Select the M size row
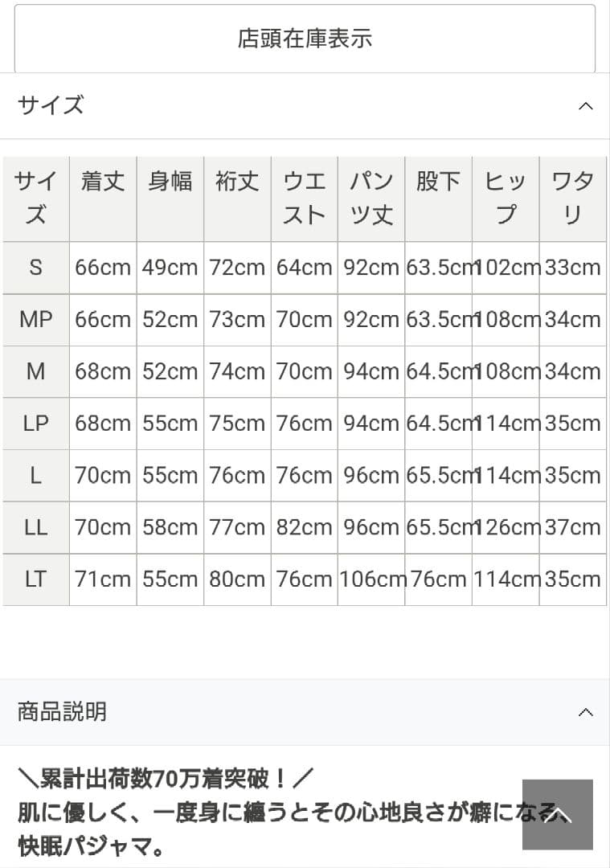The width and height of the screenshot is (610, 868). pos(35,371)
